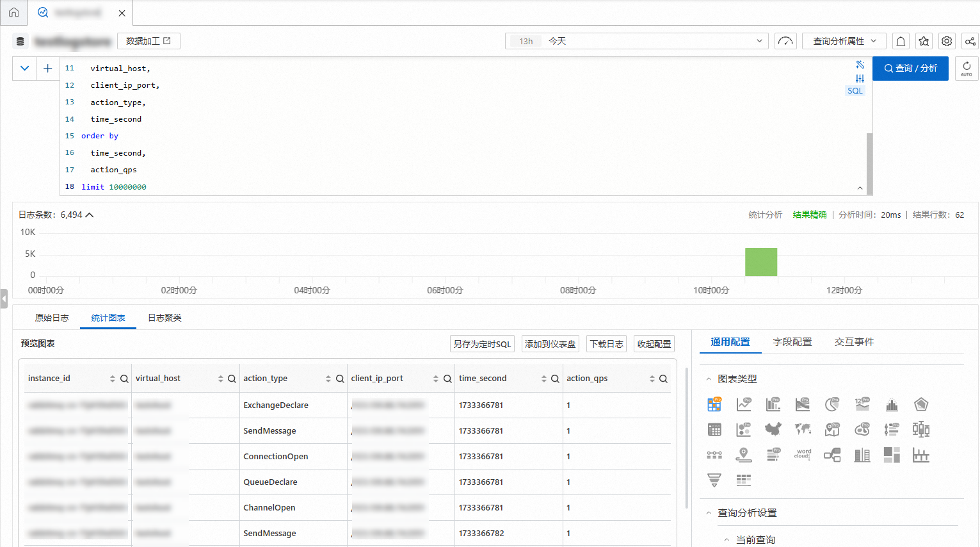Add a new query with plus button

(x=47, y=68)
